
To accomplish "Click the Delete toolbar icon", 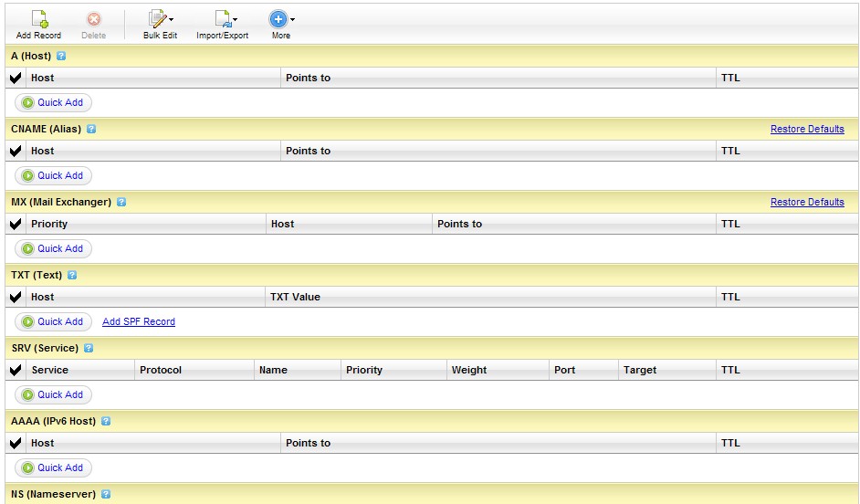I will tap(94, 19).
